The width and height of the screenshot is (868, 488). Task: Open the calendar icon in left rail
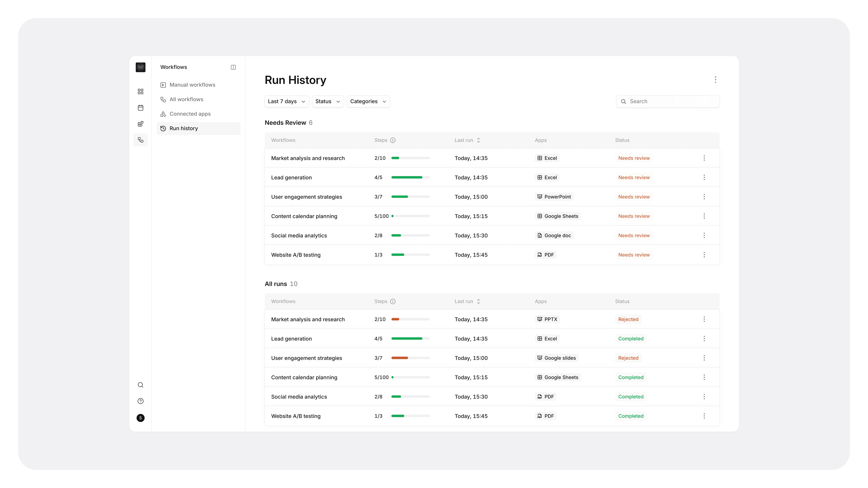coord(141,108)
